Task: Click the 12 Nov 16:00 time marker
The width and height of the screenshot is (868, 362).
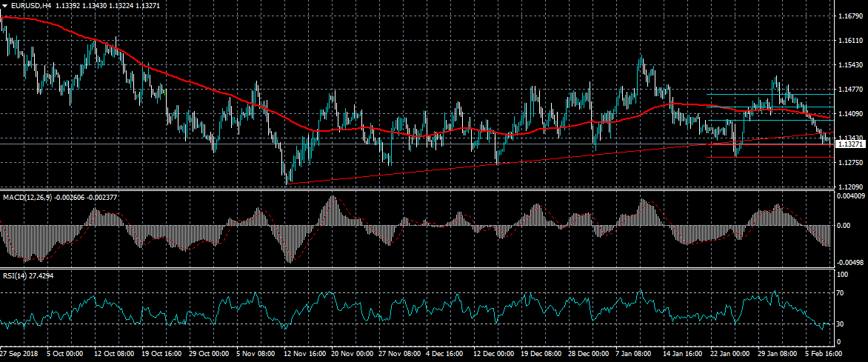Action: pos(303,355)
